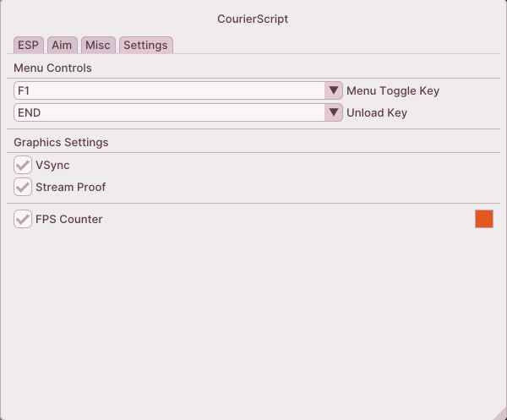Viewport: 507px width, 420px height.
Task: Click the Settings tab
Action: click(145, 45)
